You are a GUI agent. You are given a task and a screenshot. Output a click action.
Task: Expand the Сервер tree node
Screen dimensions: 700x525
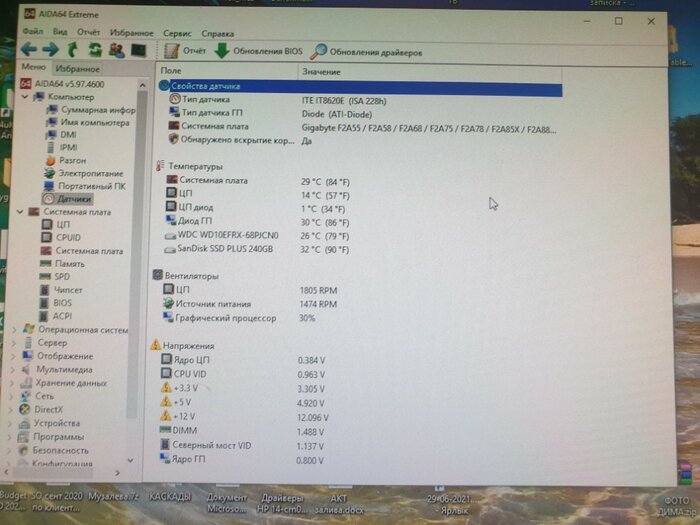click(14, 343)
